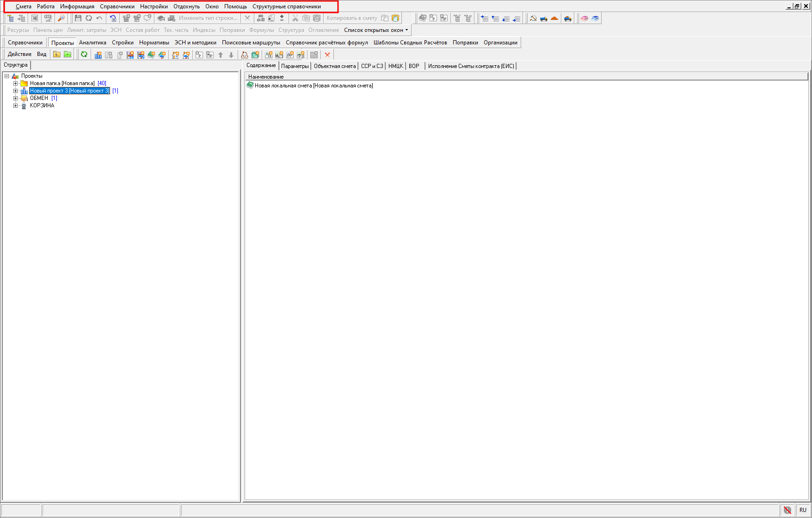
Task: Click the yellow folder icon in toolbar
Action: coord(57,55)
